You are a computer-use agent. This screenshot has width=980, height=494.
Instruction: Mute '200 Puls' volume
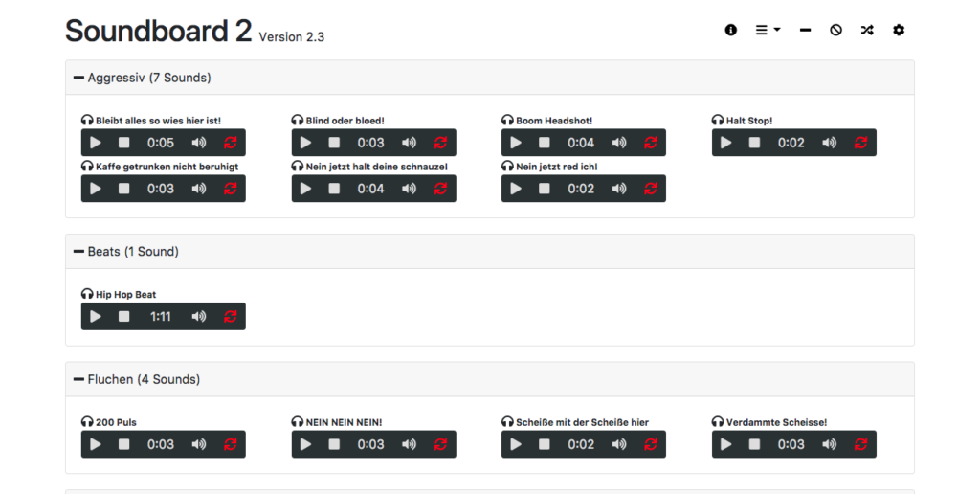click(199, 444)
